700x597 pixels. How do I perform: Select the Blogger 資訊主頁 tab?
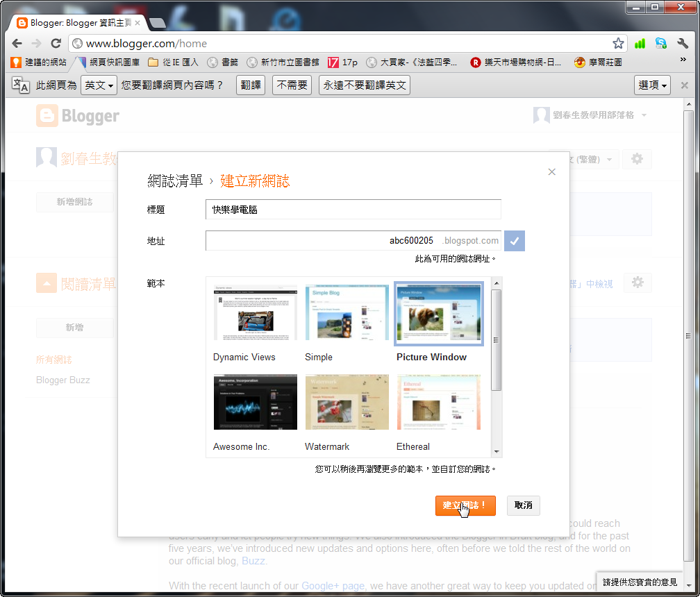[78, 23]
